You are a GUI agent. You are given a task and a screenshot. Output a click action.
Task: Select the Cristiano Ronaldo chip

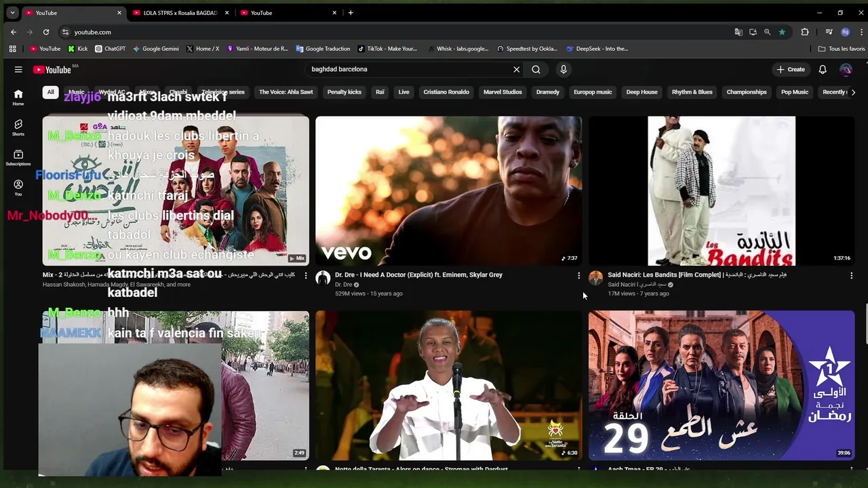(446, 92)
